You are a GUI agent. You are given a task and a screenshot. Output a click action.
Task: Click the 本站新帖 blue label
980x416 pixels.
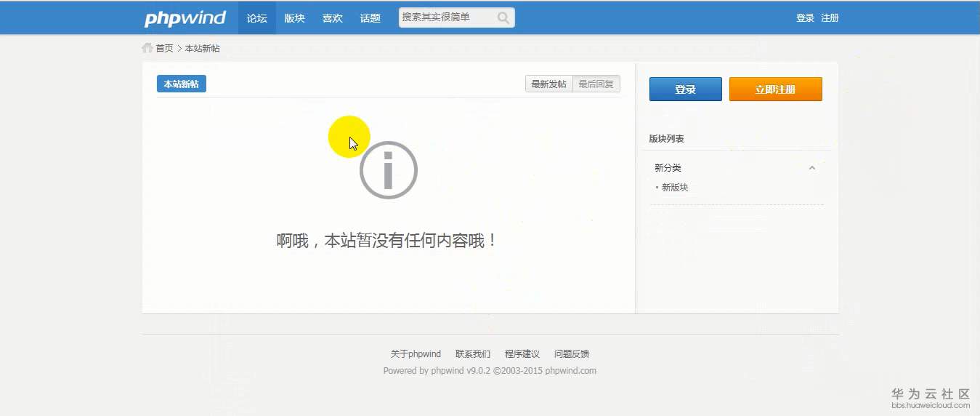pos(182,84)
